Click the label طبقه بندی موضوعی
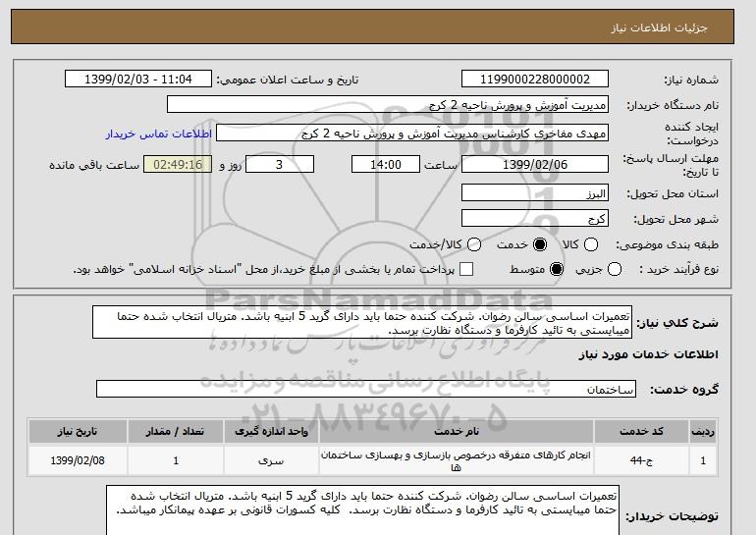This screenshot has width=756, height=535. 668,244
